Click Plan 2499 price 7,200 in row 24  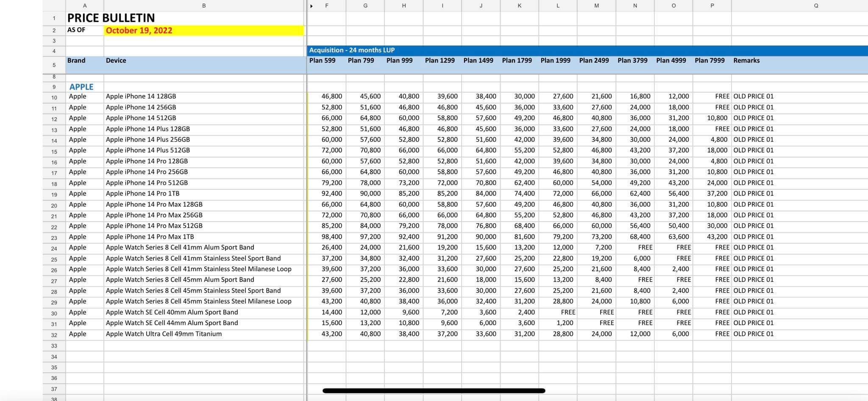click(604, 248)
